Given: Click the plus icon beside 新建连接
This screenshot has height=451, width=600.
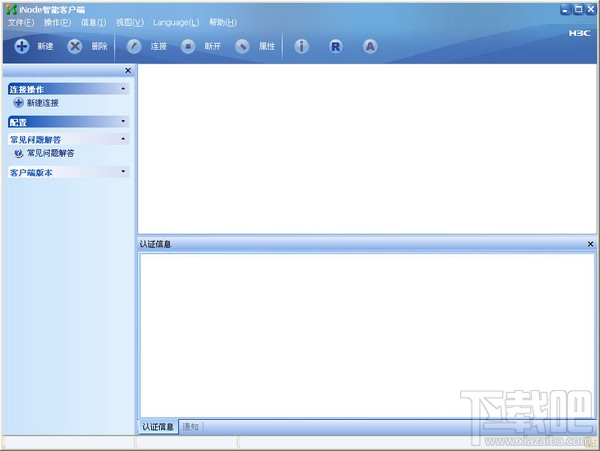Looking at the screenshot, I should [x=18, y=103].
